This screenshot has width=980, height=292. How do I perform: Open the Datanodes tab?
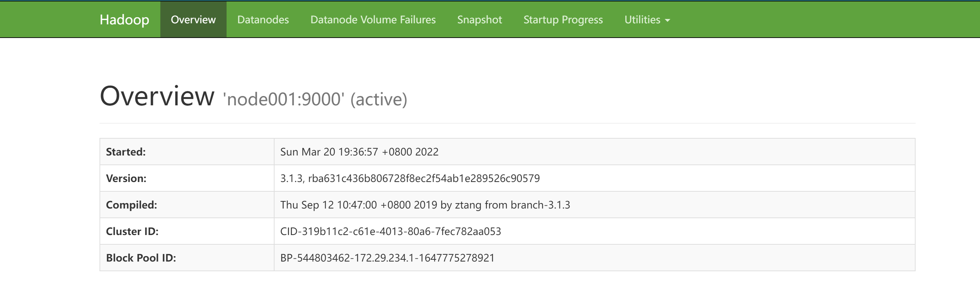pos(263,19)
